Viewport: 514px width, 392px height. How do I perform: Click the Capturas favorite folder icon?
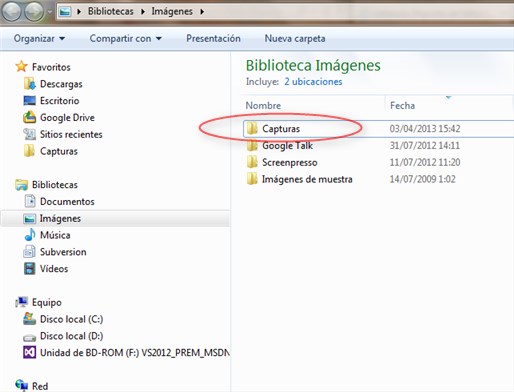[29, 151]
